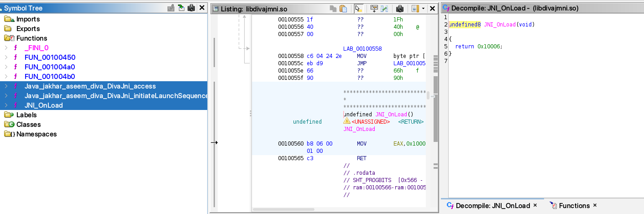The image size is (644, 214).
Task: Click the Symbol Tree snapshot camera icon
Action: [x=191, y=8]
